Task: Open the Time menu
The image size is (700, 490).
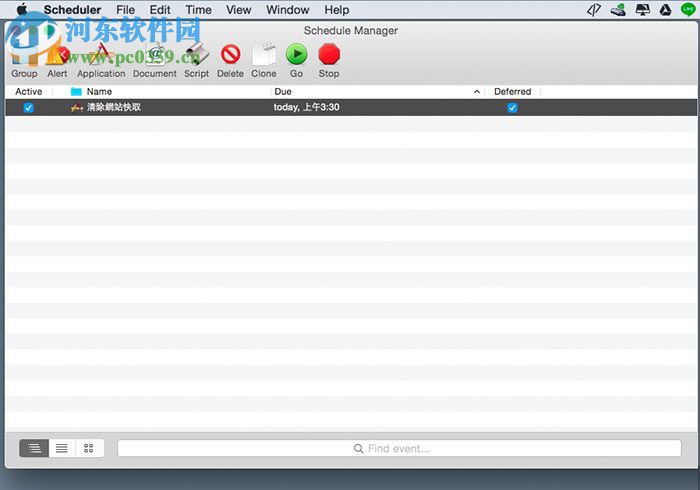Action: (x=199, y=9)
